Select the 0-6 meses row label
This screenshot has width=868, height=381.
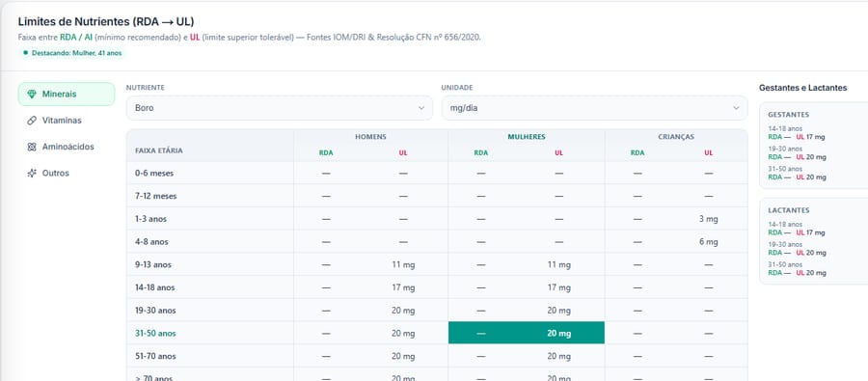(x=154, y=174)
